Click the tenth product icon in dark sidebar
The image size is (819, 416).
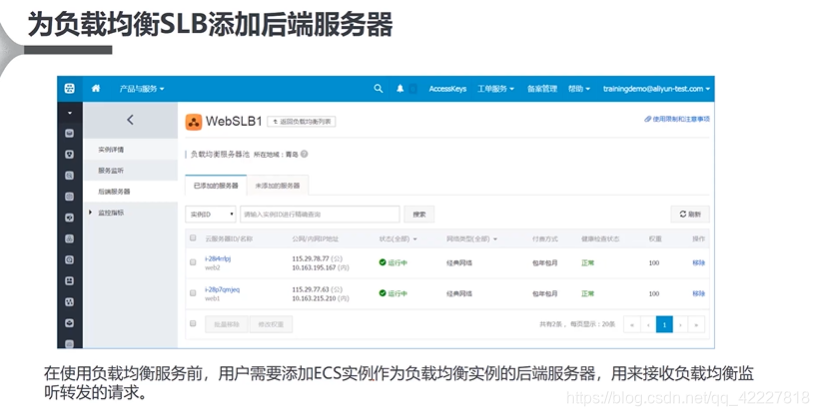(x=69, y=323)
